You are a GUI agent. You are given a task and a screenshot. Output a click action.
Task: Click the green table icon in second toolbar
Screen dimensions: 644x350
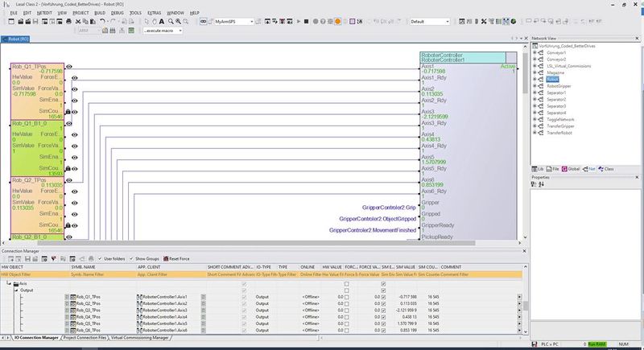tap(131, 31)
